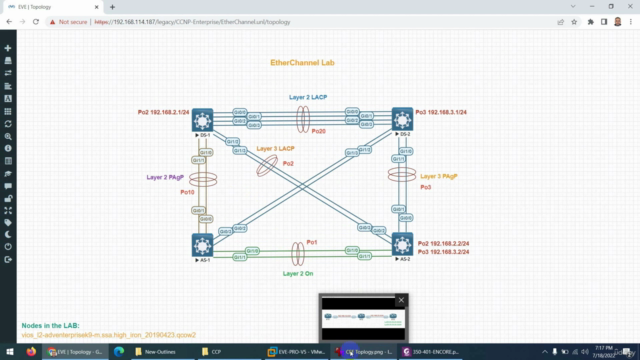Screen dimensions: 640x360
Task: Open the text objects (A) sidebar icon
Action: (8, 99)
